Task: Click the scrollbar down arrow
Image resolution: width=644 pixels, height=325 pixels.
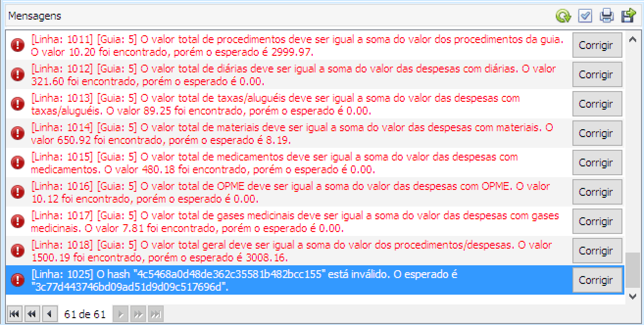Action: click(632, 297)
